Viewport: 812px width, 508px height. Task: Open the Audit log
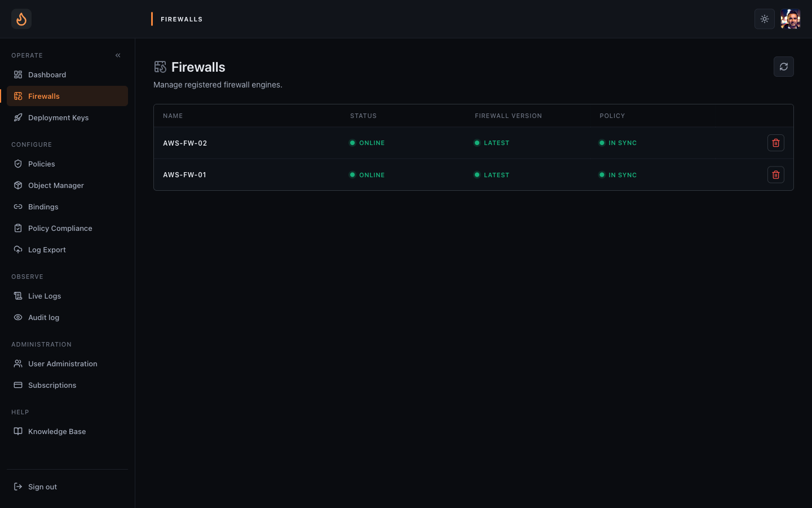click(67, 317)
